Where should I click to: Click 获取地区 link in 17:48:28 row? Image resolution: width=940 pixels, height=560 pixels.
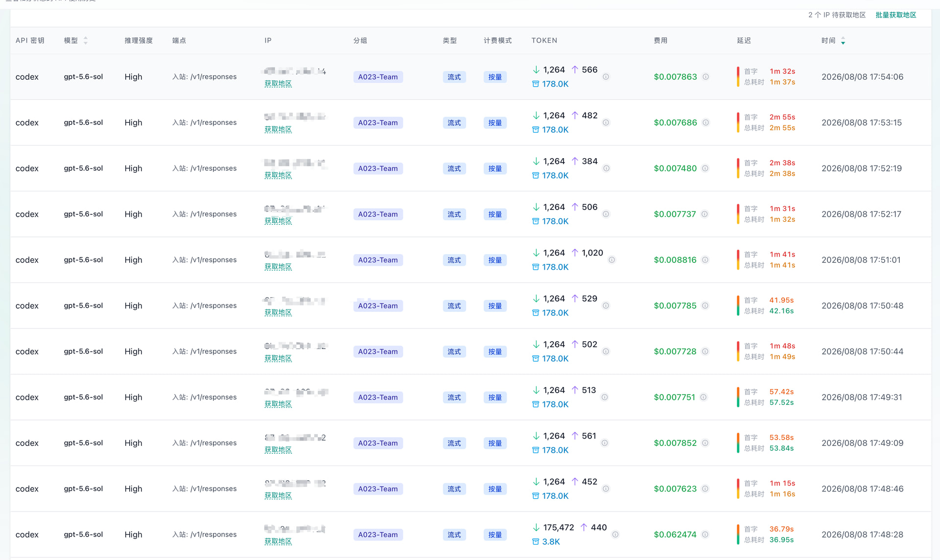pos(278,541)
